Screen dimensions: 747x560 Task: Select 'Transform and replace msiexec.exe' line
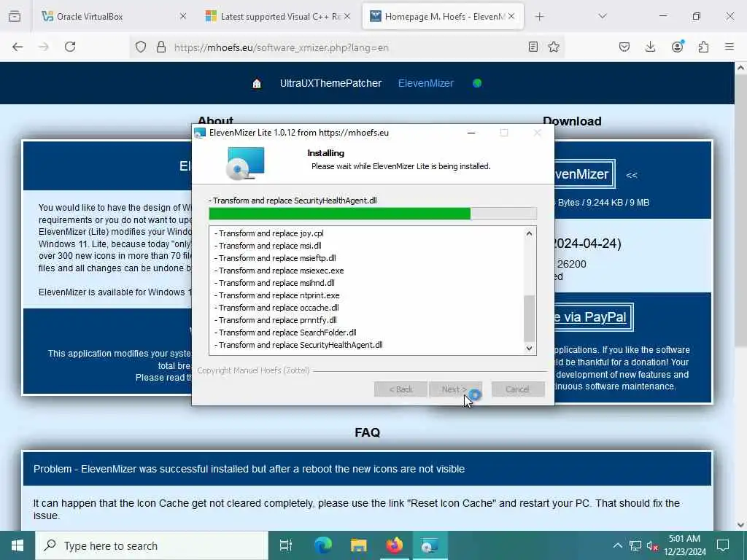point(279,271)
